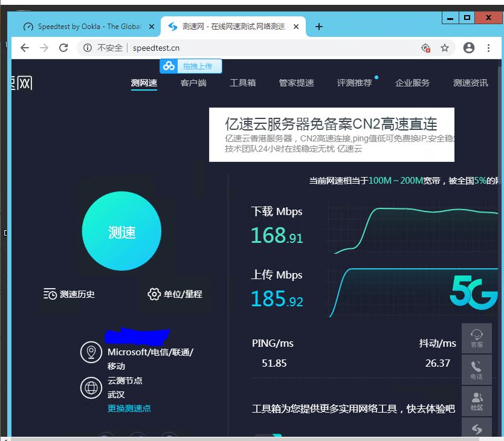Close the Speedtest by Ookla tab

[x=152, y=27]
